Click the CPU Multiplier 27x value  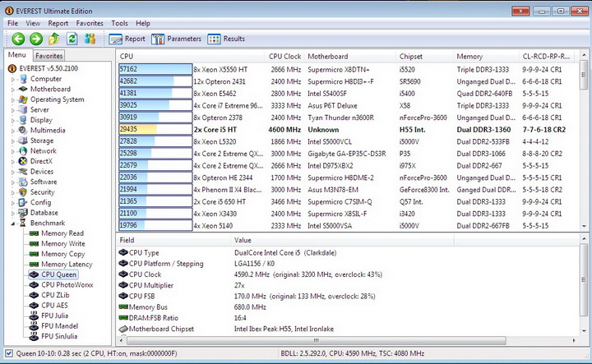tap(239, 286)
